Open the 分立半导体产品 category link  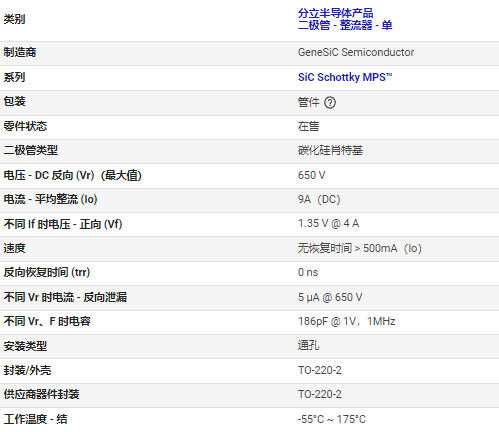336,13
